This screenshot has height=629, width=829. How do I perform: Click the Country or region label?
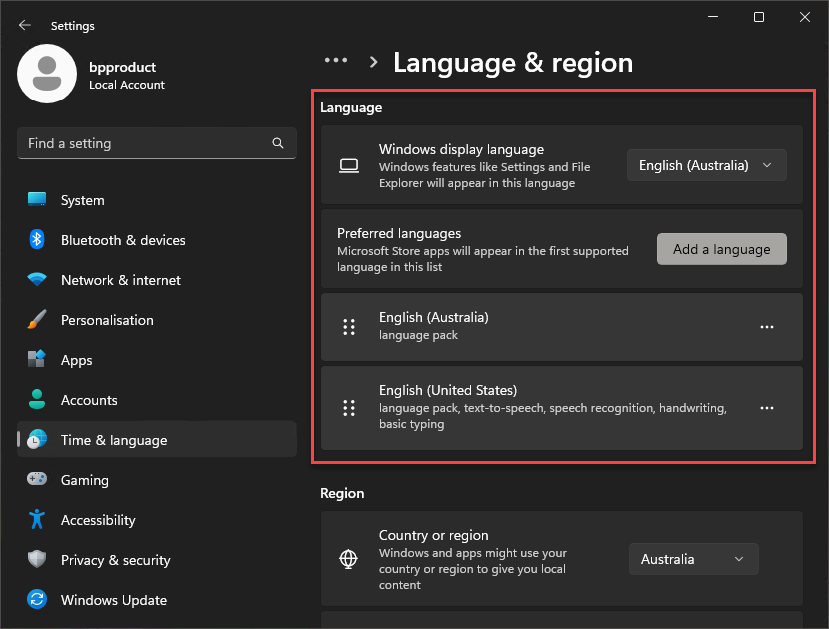[x=434, y=535]
